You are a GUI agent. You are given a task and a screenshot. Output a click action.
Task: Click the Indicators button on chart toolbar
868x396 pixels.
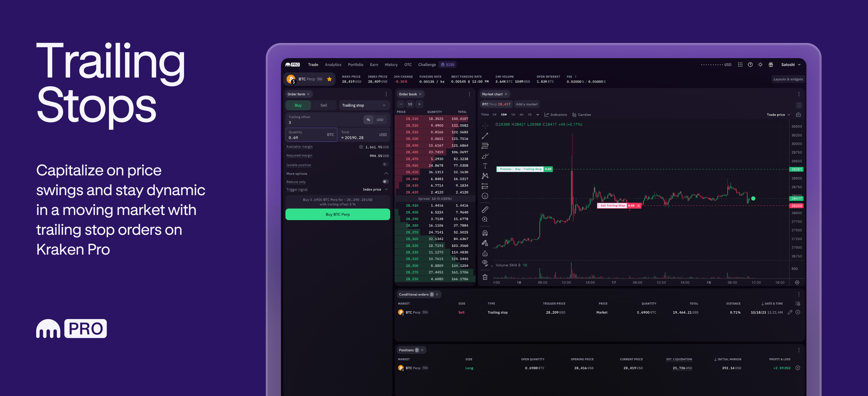[x=555, y=115]
